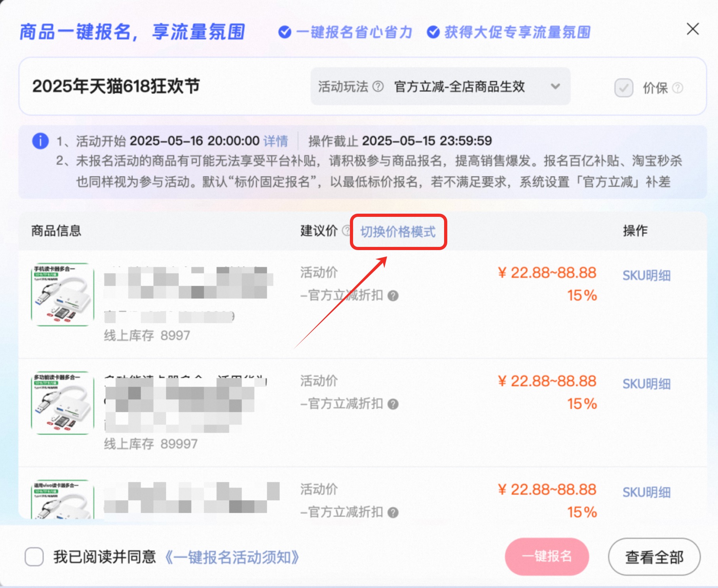
Task: Click help icon next to 建议价
Action: (346, 231)
